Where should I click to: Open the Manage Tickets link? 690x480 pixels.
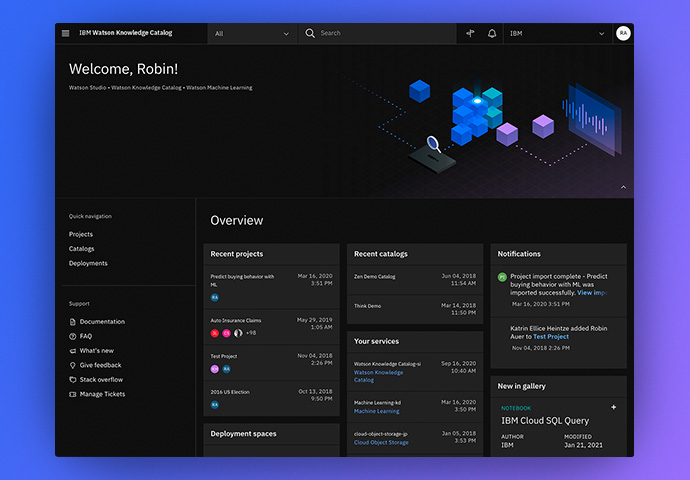103,394
